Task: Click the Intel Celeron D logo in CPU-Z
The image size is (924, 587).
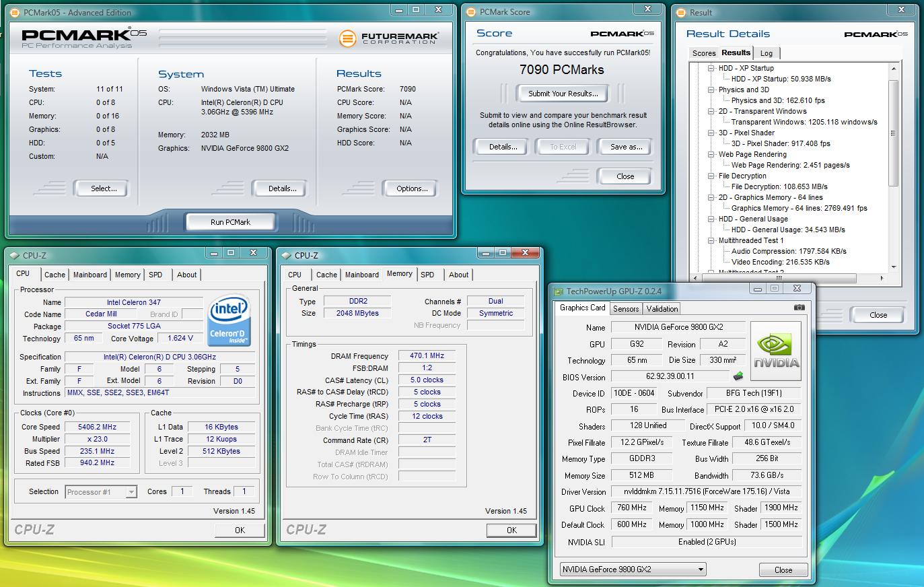Action: [x=229, y=320]
